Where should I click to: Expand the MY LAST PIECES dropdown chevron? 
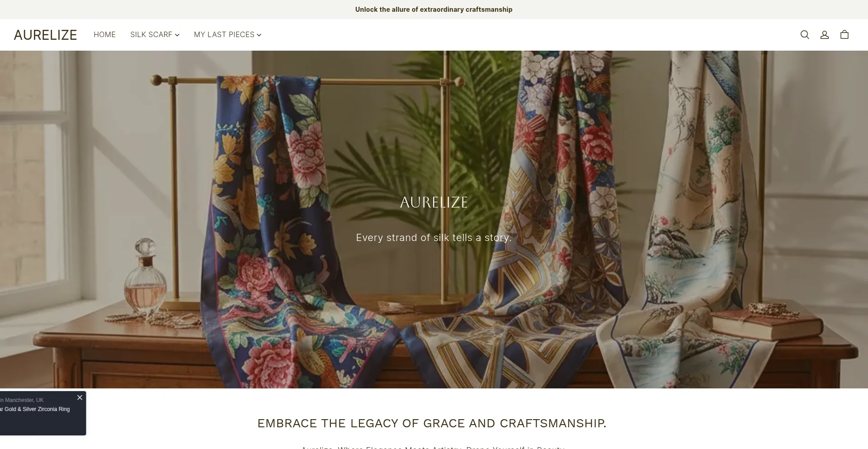[x=259, y=35]
